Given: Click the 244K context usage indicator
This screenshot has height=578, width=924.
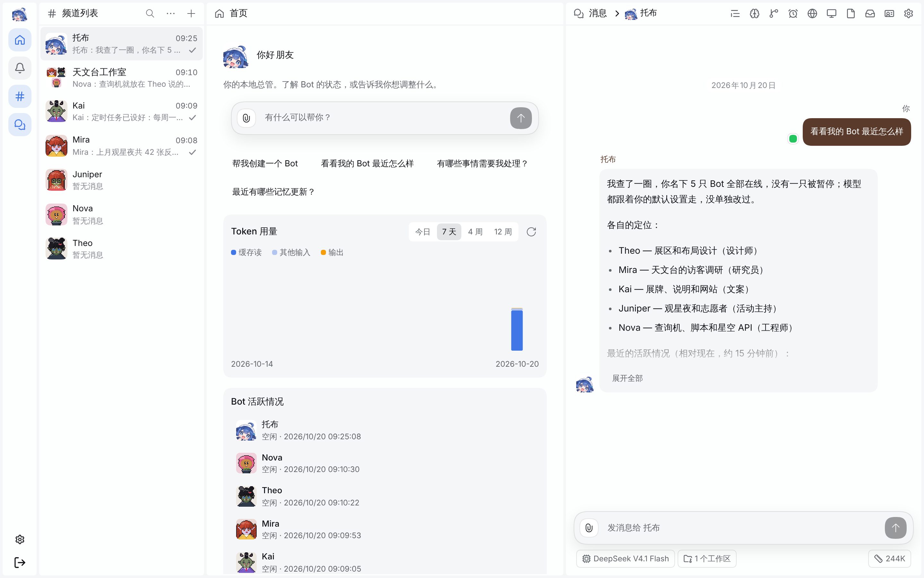Looking at the screenshot, I should click(x=889, y=558).
